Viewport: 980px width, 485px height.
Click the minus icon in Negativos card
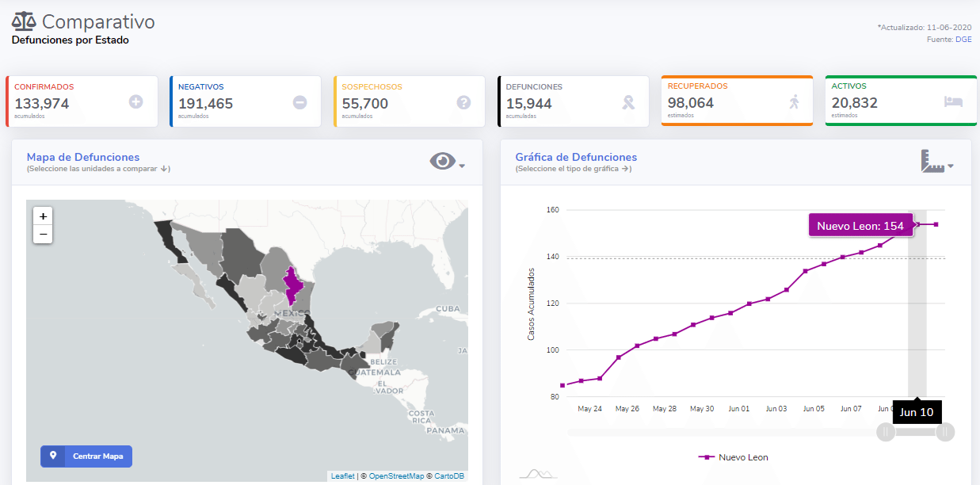coord(299,101)
